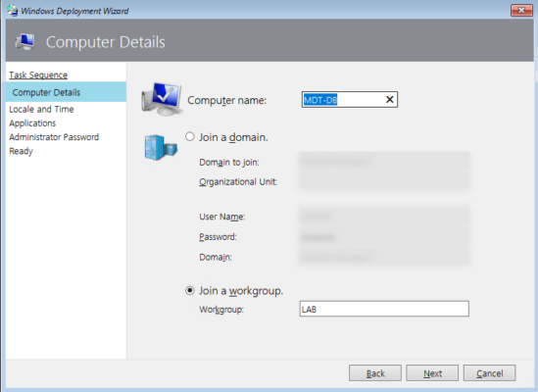Screen dimensions: 538x392
Task: Click the Back button
Action: pos(375,373)
